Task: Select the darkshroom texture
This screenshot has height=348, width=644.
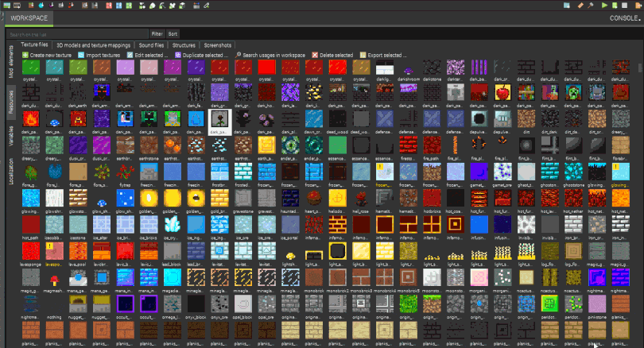Action: (408, 70)
